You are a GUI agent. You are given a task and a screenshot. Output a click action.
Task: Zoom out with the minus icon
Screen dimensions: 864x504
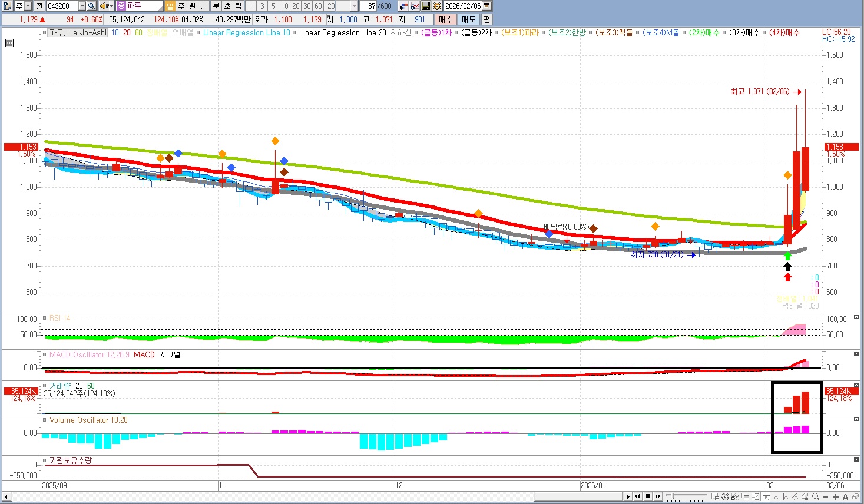pos(826,496)
